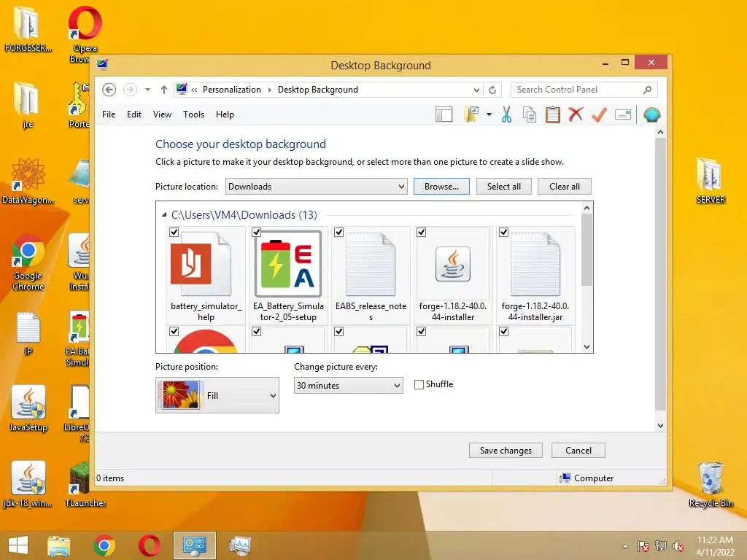This screenshot has height=560, width=747.
Task: Click the envelope E-mail toolbar icon
Action: [623, 114]
